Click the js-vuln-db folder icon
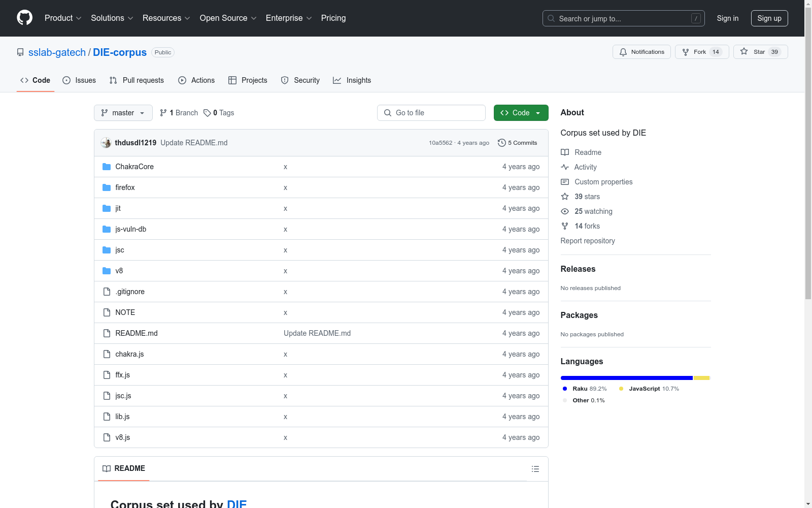812x508 pixels. pyautogui.click(x=107, y=229)
